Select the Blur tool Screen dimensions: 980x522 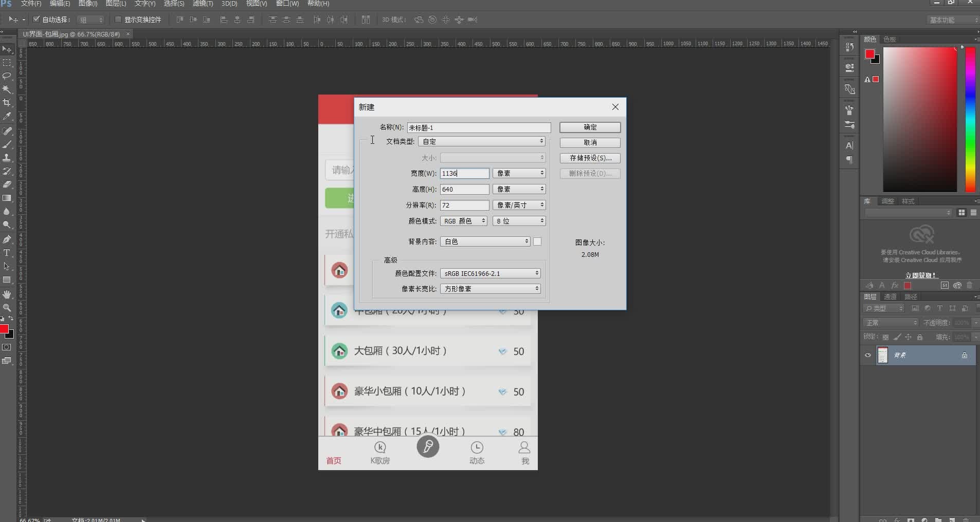[7, 211]
